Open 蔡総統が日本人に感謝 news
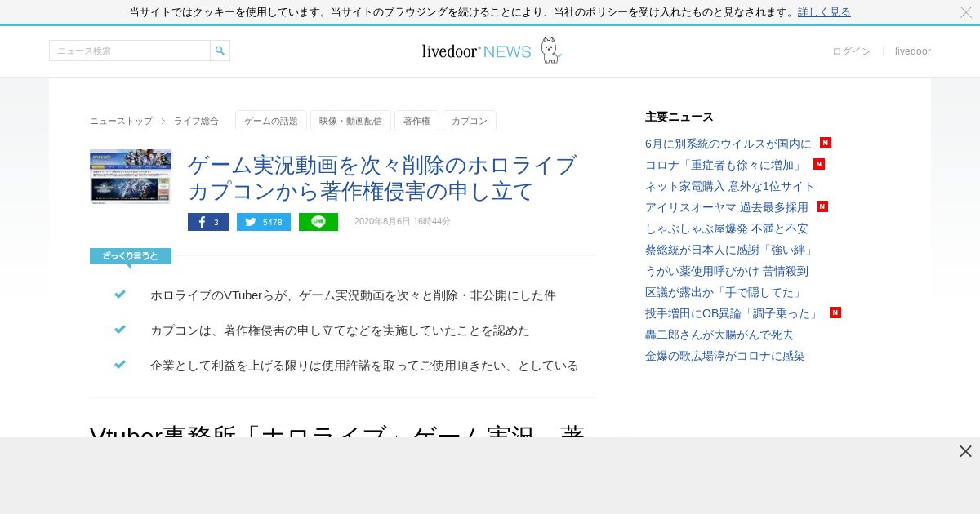980x514 pixels. (x=729, y=250)
